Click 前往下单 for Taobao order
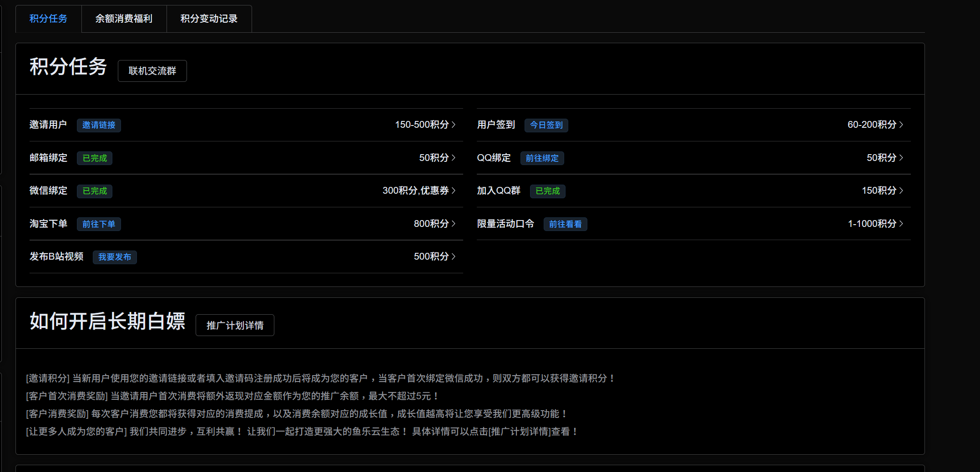980x472 pixels. (x=99, y=224)
